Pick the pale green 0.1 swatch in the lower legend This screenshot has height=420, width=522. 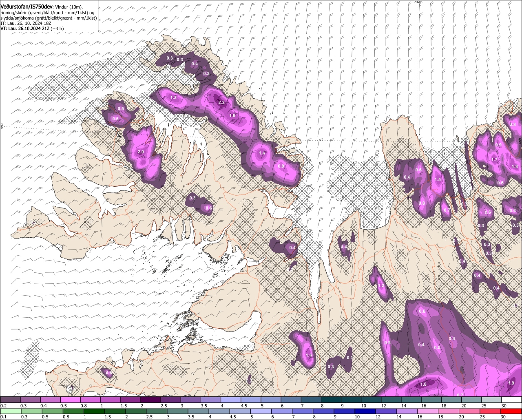[x=10, y=411]
